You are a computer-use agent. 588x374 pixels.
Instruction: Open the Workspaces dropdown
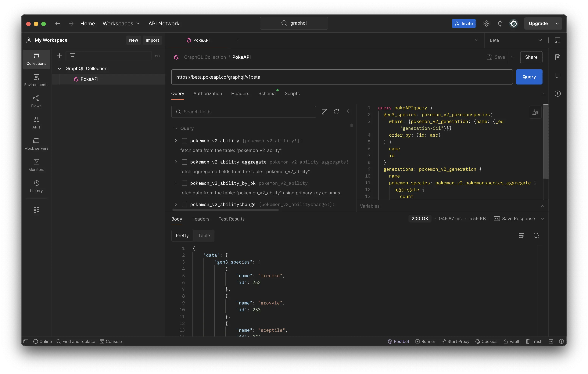click(121, 23)
